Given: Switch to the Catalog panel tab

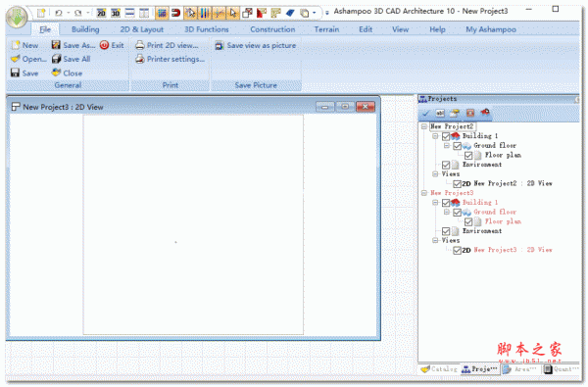Looking at the screenshot, I should click(439, 369).
